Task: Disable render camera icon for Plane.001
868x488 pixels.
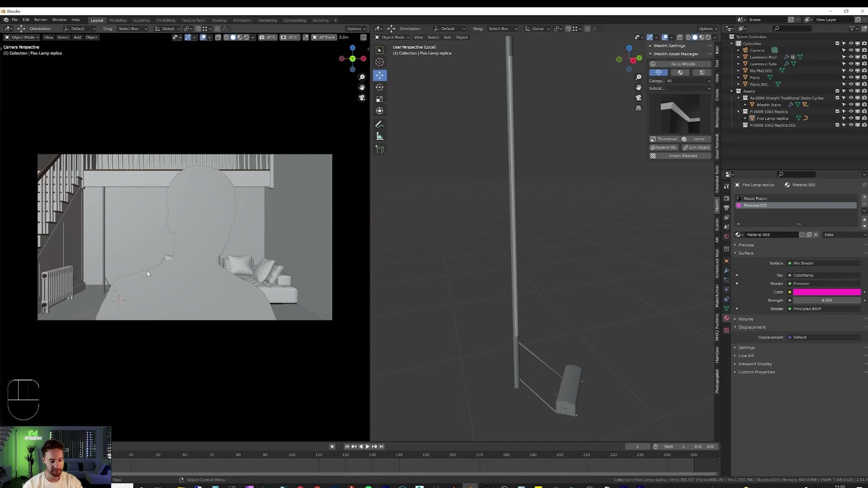Action: tap(864, 84)
